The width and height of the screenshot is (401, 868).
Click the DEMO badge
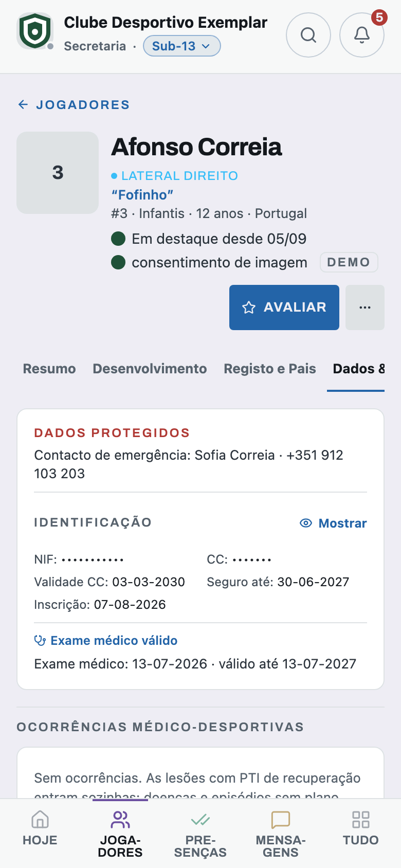click(349, 262)
